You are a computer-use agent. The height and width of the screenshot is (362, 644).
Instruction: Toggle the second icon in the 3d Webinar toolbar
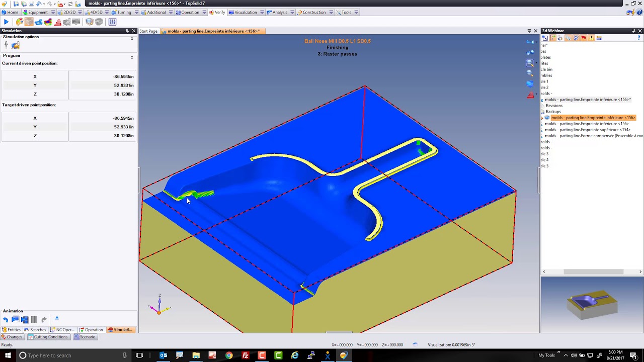pos(553,38)
